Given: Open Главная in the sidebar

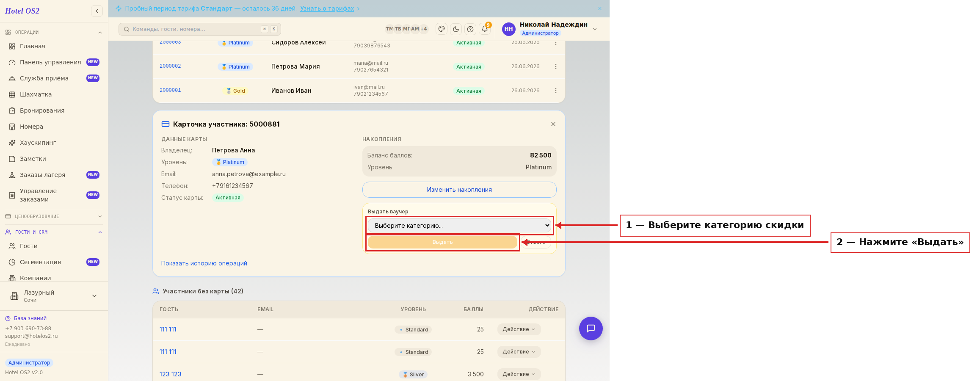Looking at the screenshot, I should coord(54,46).
